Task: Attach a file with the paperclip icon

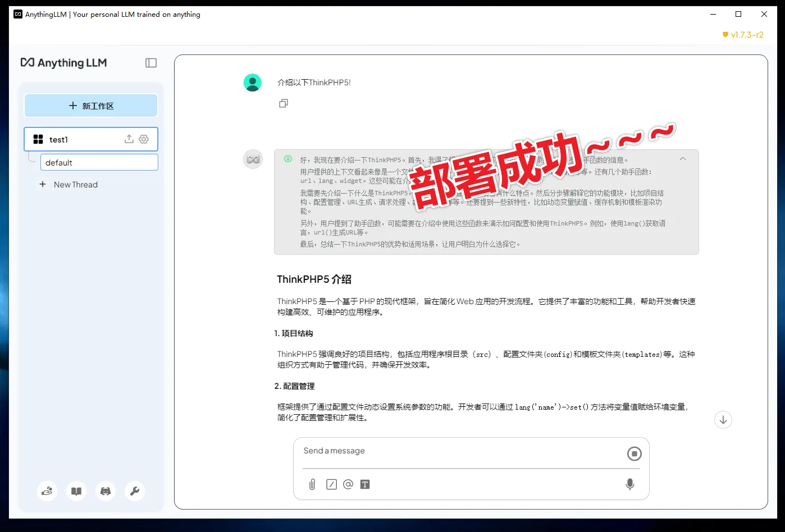Action: point(312,484)
